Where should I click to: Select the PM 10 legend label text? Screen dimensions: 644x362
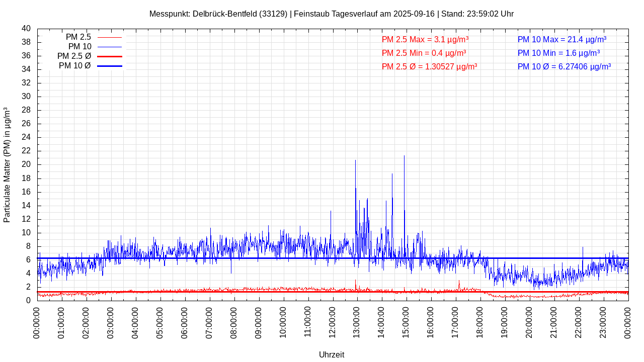tap(79, 47)
